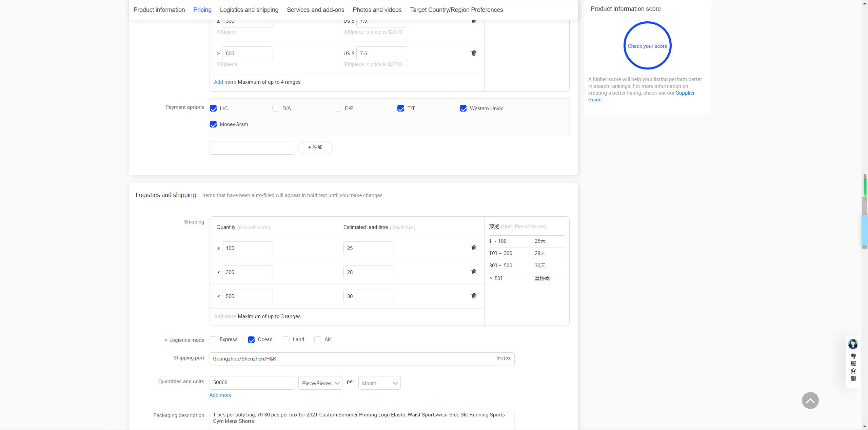Delete the 500 piece price range row

point(474,53)
